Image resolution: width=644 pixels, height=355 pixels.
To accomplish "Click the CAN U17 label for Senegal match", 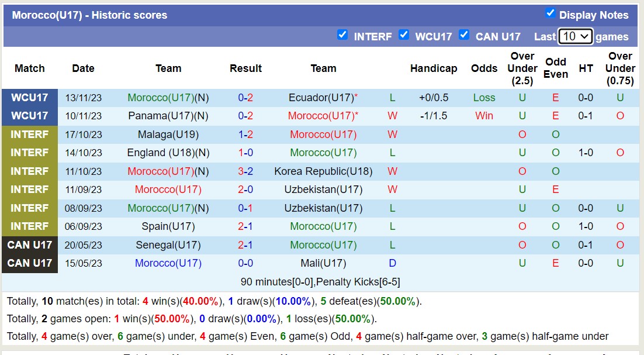I will (x=30, y=245).
